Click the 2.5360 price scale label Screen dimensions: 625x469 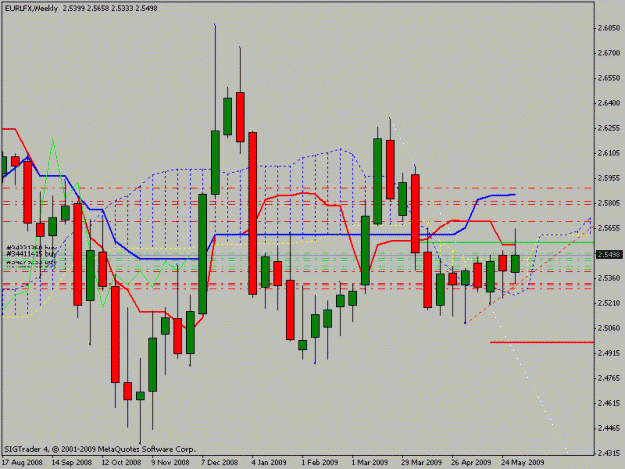coord(609,278)
